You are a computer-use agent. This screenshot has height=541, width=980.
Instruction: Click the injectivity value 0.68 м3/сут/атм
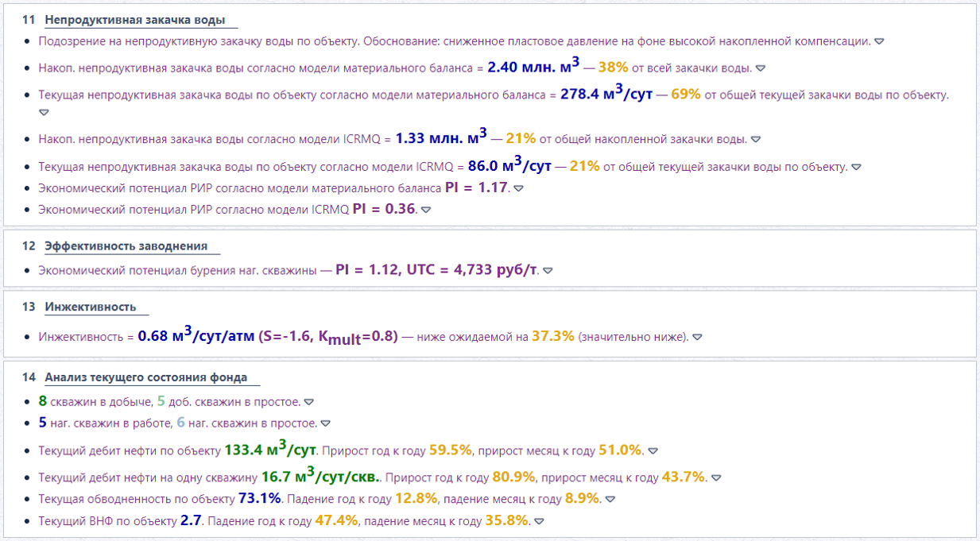(x=196, y=335)
